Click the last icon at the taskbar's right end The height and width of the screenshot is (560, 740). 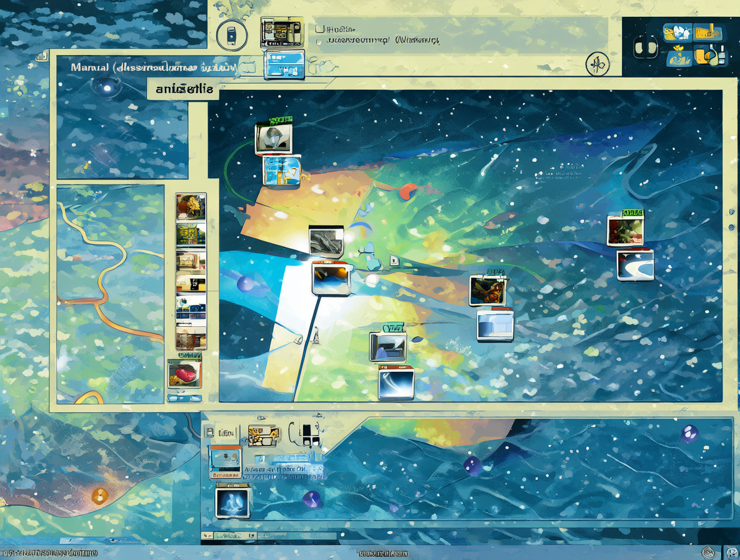click(731, 552)
